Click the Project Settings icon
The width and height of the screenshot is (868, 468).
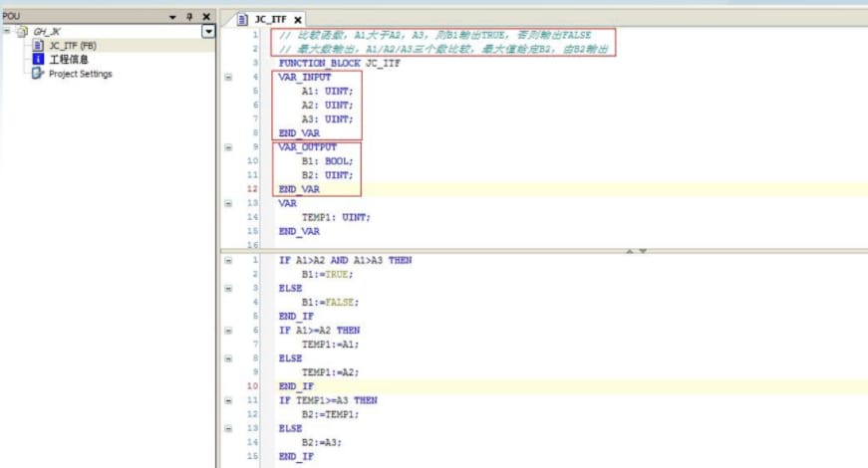[x=40, y=74]
